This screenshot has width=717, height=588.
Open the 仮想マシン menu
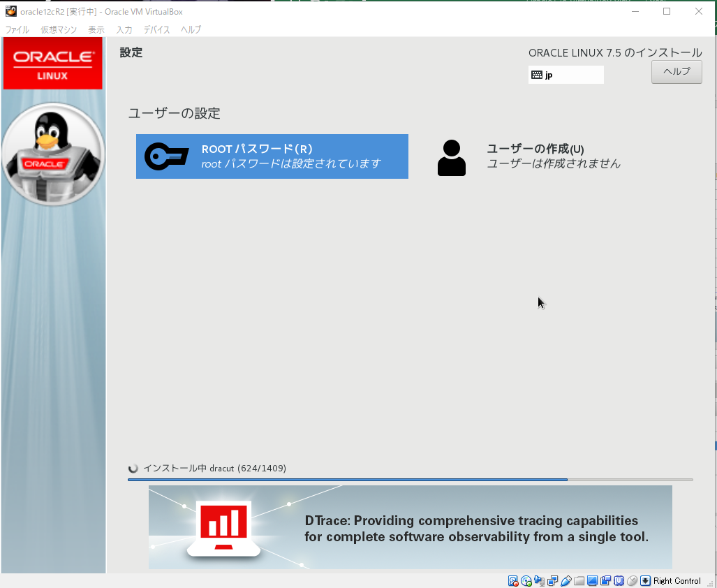tap(59, 29)
